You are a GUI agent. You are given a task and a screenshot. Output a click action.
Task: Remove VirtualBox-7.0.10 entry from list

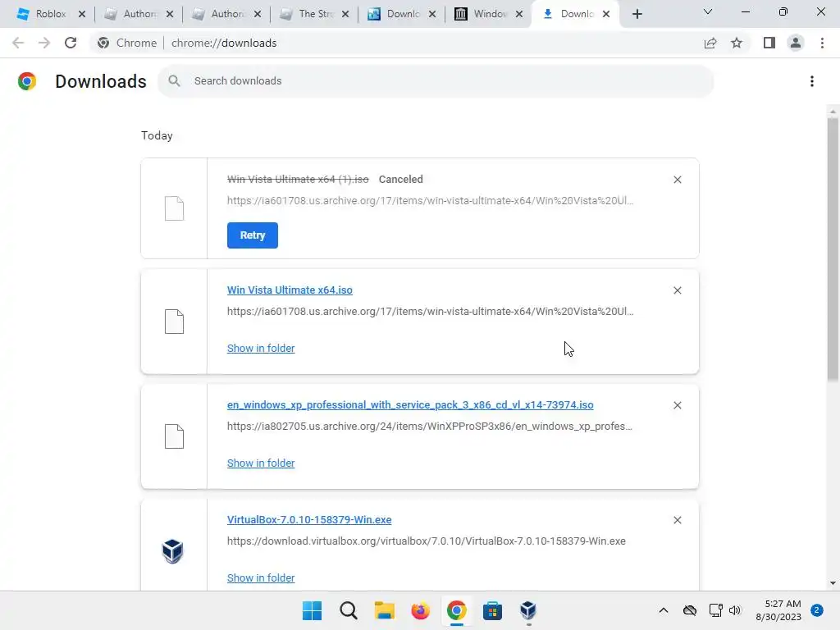[677, 520]
